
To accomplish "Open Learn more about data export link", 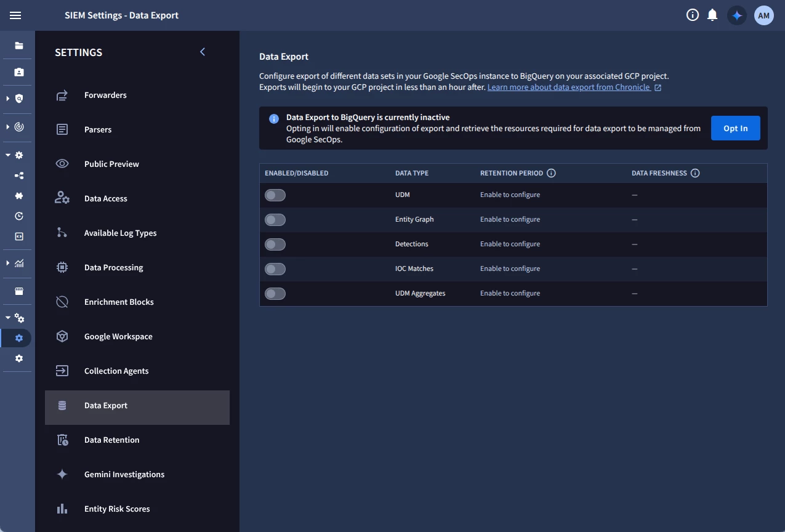I will click(574, 87).
